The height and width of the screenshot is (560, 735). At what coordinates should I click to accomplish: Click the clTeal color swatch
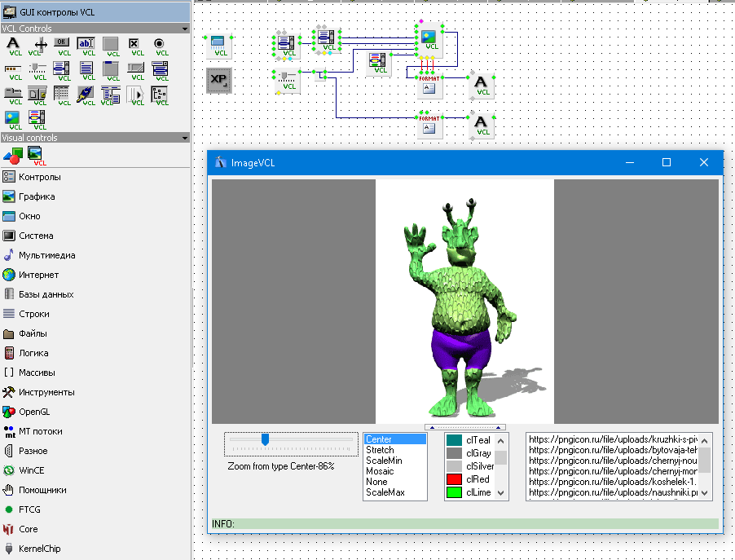click(x=454, y=440)
